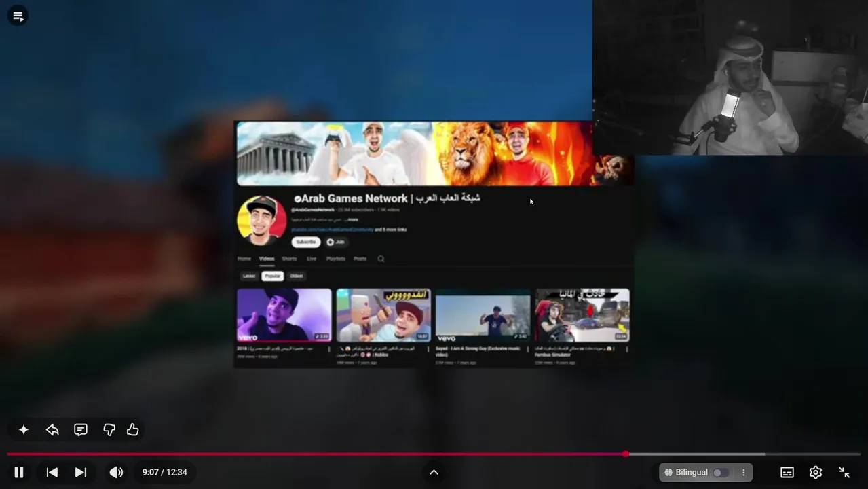This screenshot has height=489, width=868.
Task: Pause the video playback
Action: 19,472
